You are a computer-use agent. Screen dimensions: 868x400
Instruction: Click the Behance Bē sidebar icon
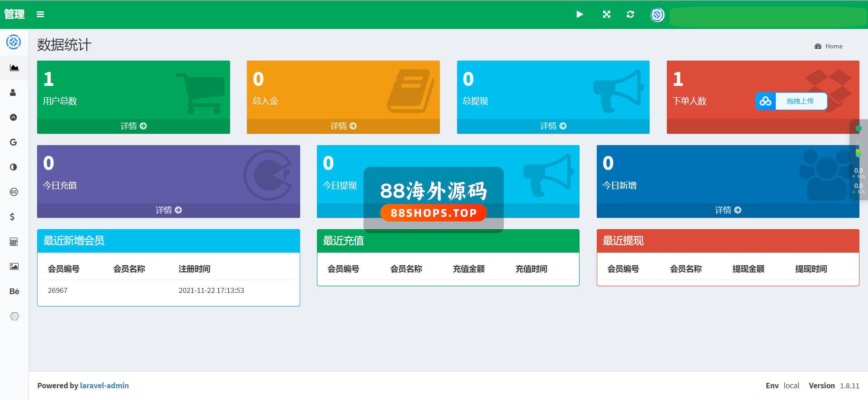(14, 292)
